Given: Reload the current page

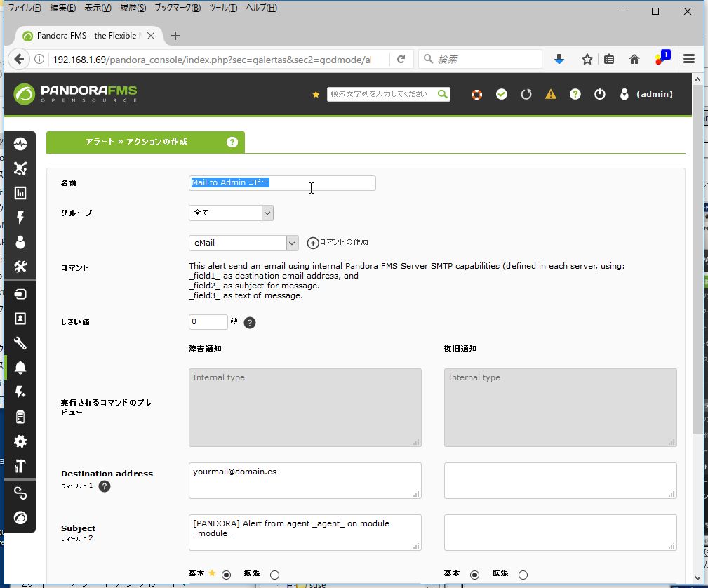Looking at the screenshot, I should [401, 59].
